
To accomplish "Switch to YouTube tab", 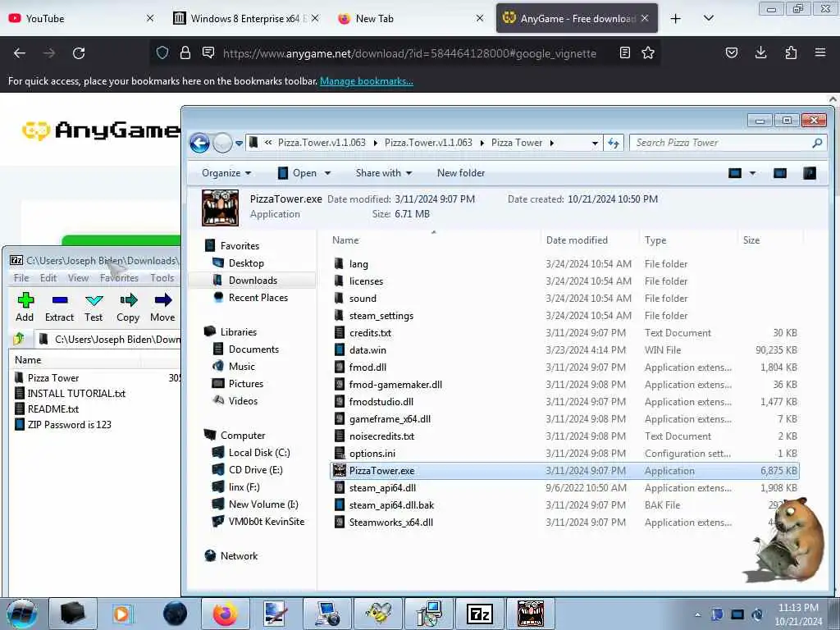I will 80,19.
